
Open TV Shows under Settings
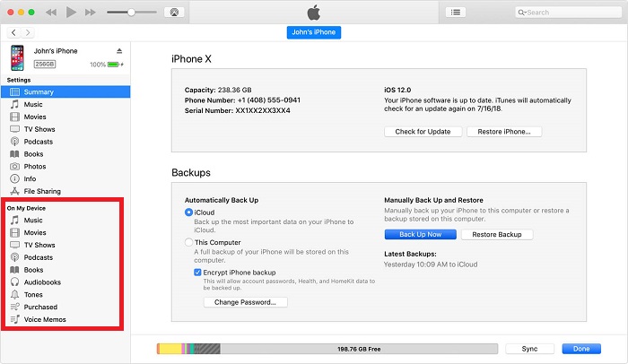(x=65, y=129)
